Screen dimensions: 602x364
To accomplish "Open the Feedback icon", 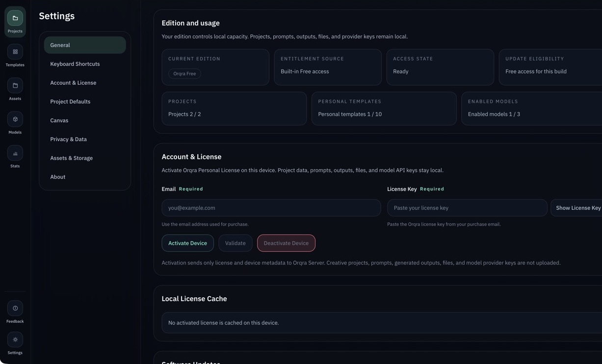I will coord(15,308).
